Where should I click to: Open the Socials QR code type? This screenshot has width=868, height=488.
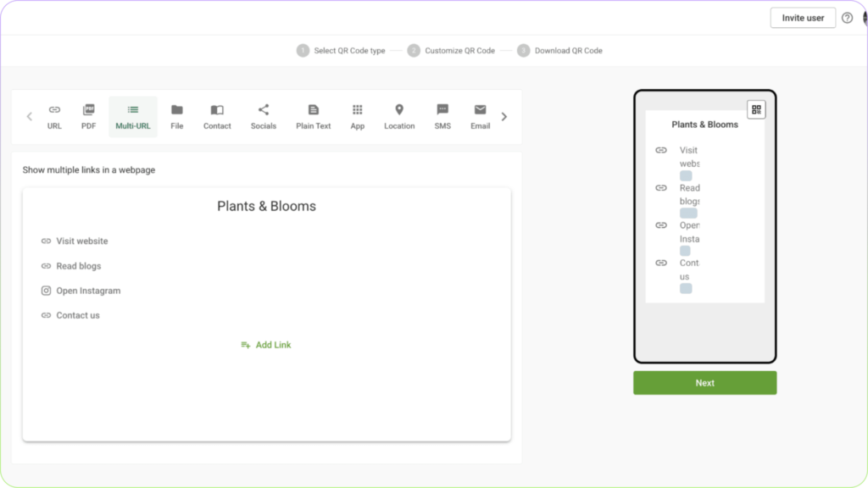[264, 116]
